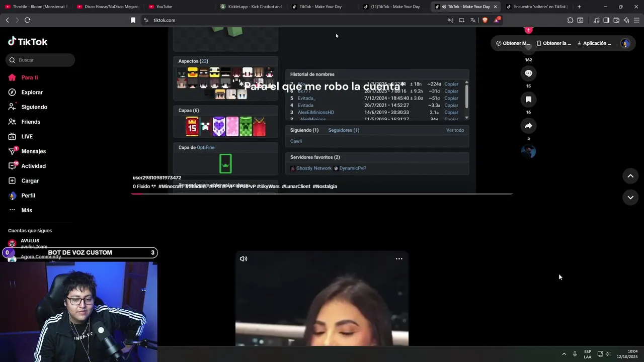Viewport: 644px width, 362px height.
Task: Open Brave Rewards triangle icon
Action: [497, 20]
